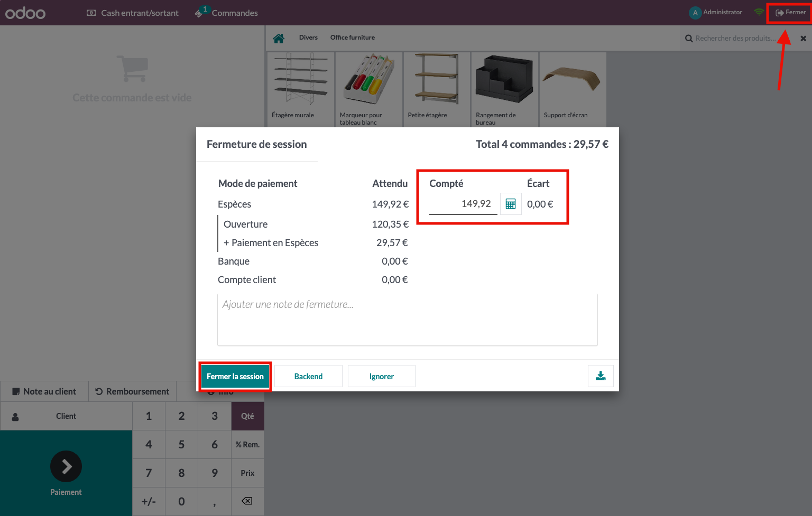Open the cash count calculator icon
812x516 pixels.
511,204
